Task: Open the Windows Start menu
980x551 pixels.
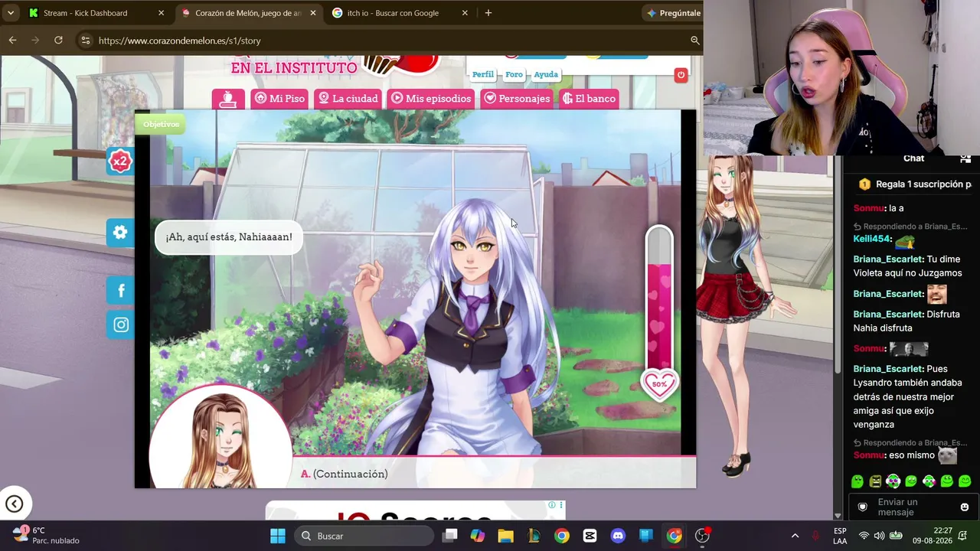Action: coord(278,536)
